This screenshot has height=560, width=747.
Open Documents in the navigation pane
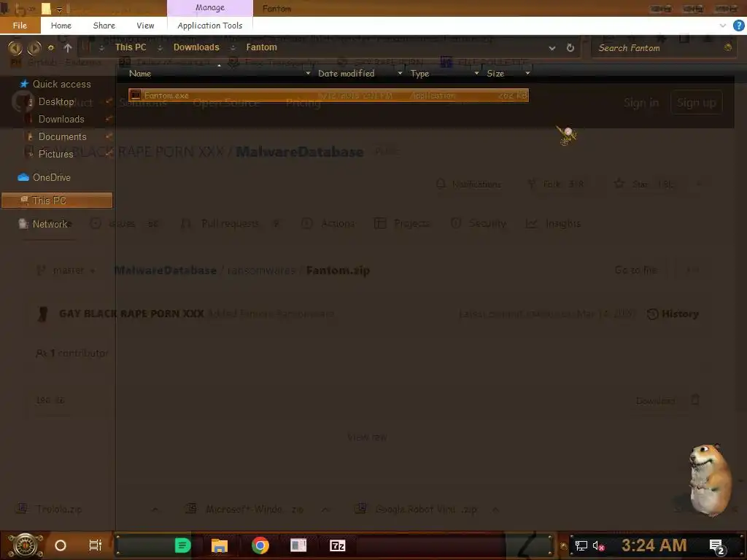63,136
